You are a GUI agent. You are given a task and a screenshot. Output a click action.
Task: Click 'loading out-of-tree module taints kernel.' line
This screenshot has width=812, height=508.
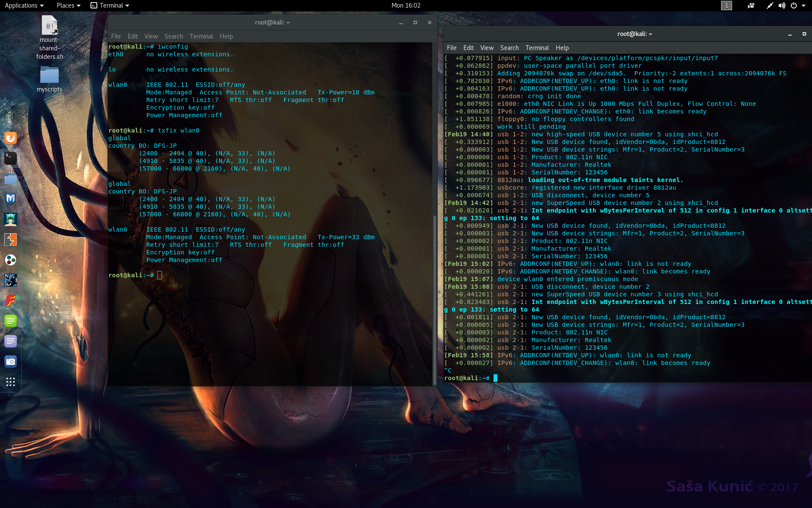point(606,180)
